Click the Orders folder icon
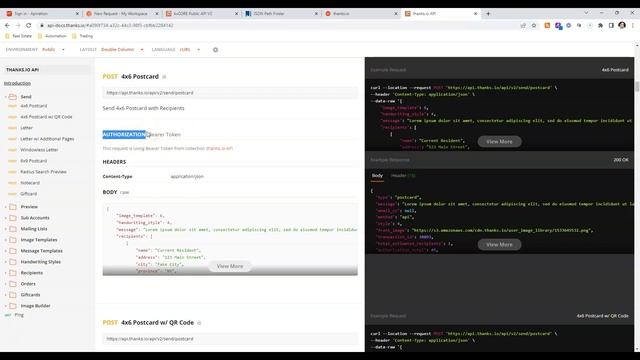 (13, 284)
